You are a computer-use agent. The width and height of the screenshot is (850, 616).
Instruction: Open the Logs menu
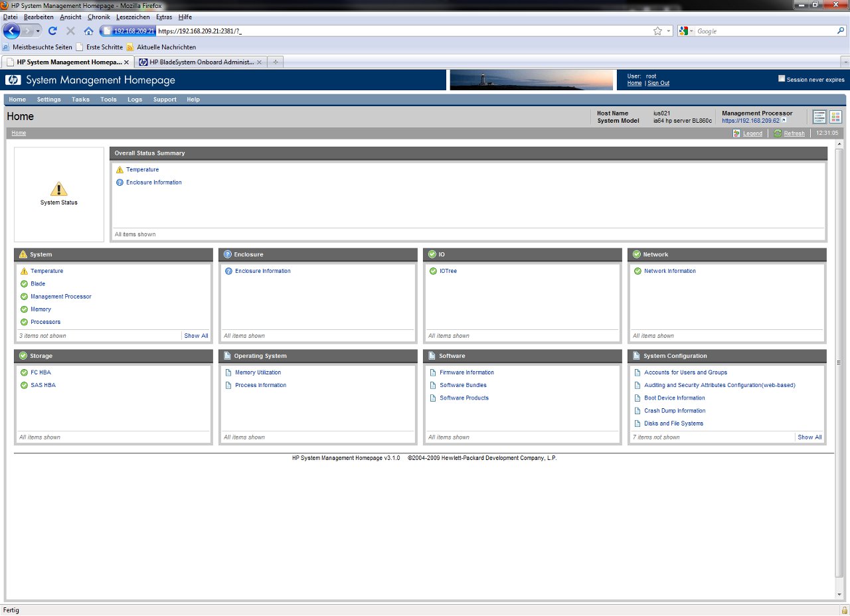pyautogui.click(x=135, y=100)
